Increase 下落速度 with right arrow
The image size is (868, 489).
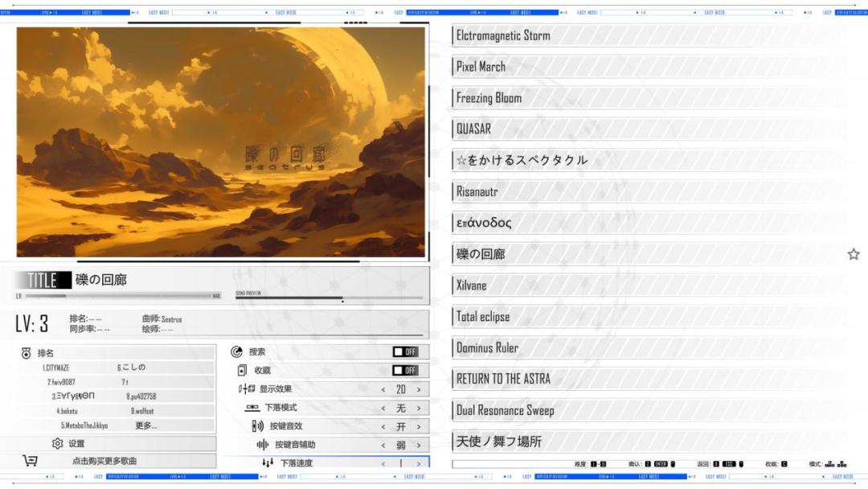419,463
